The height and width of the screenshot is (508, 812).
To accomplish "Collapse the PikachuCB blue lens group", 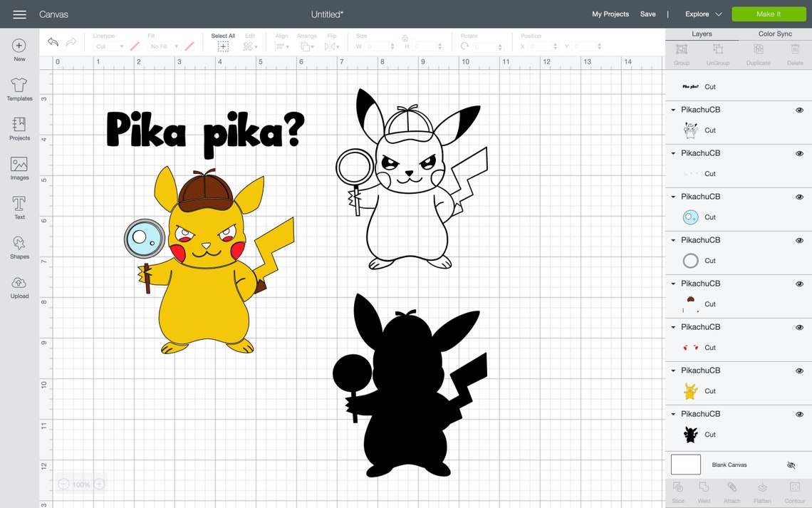I will (x=673, y=197).
